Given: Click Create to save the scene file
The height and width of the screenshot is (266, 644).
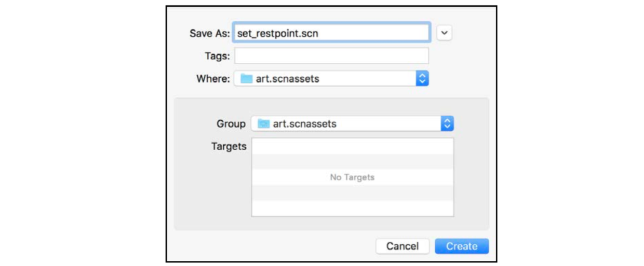Looking at the screenshot, I should 462,246.
